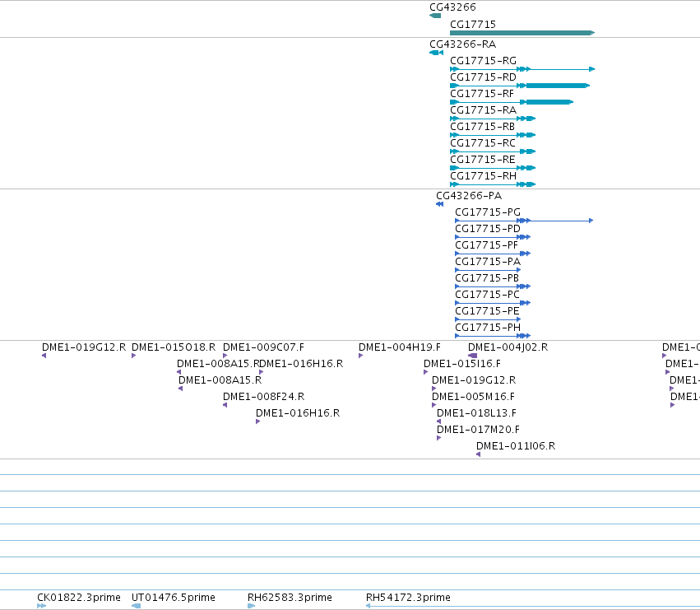The height and width of the screenshot is (610, 700).
Task: Open the UT01476.5prime EST label
Action: point(174,598)
